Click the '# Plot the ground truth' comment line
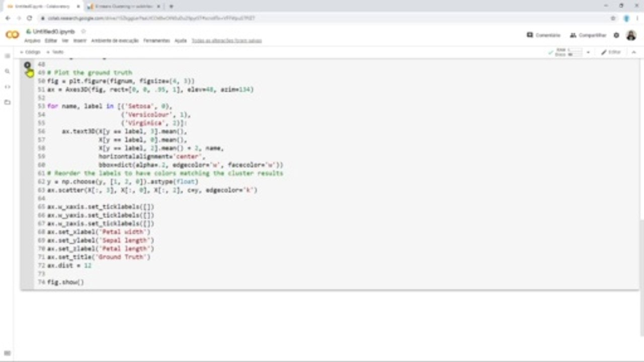 pos(90,73)
